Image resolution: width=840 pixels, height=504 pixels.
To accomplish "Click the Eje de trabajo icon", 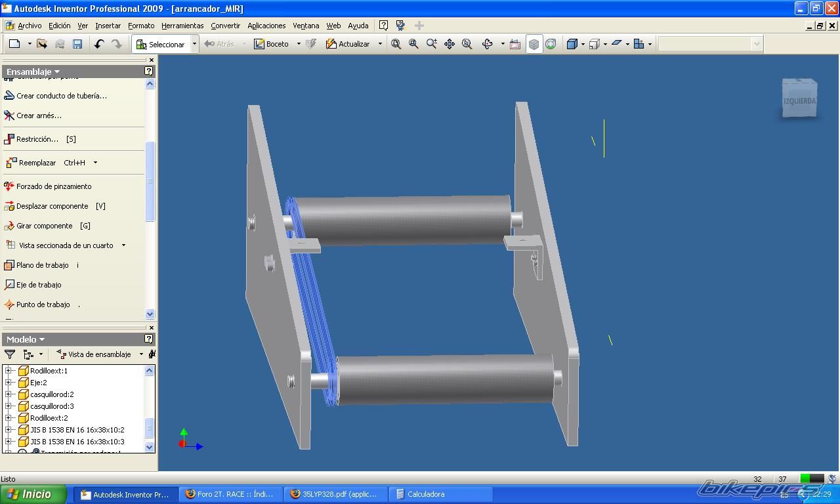I will coord(9,285).
